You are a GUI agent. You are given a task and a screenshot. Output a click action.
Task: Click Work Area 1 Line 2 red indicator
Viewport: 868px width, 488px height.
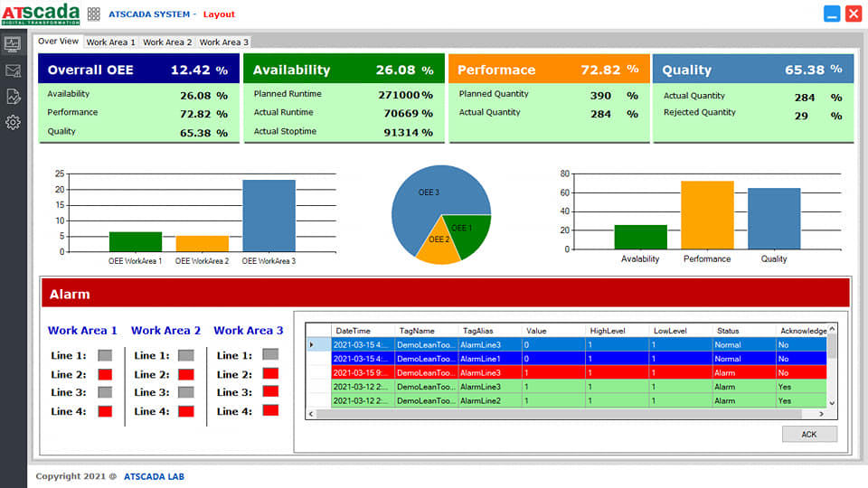[x=105, y=374]
